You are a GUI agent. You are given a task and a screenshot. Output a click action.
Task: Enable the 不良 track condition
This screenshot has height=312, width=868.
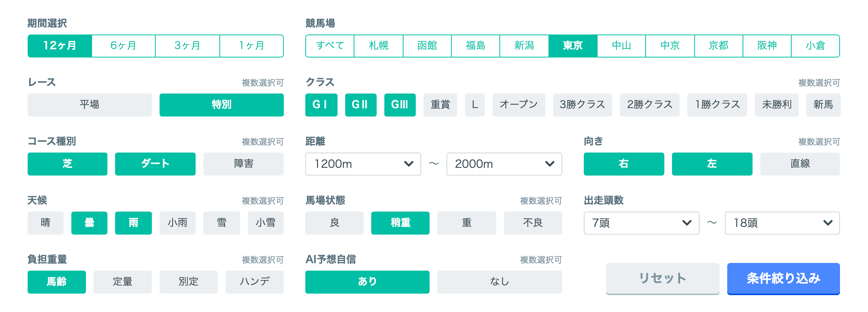[533, 223]
